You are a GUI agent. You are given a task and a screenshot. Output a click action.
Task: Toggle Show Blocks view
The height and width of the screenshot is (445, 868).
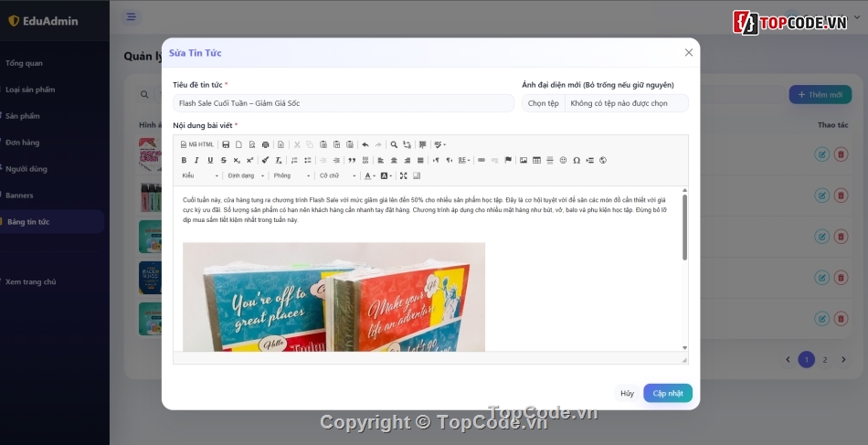[417, 175]
